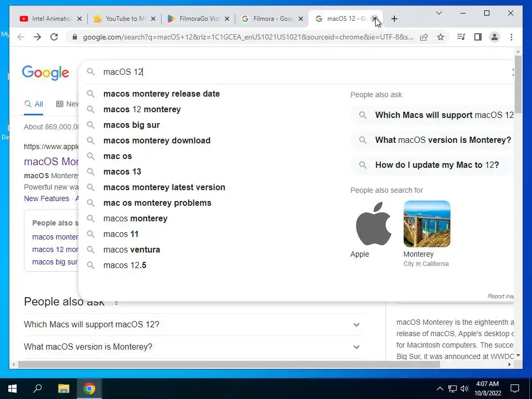
Task: Go to the Google logo homepage
Action: tap(46, 73)
